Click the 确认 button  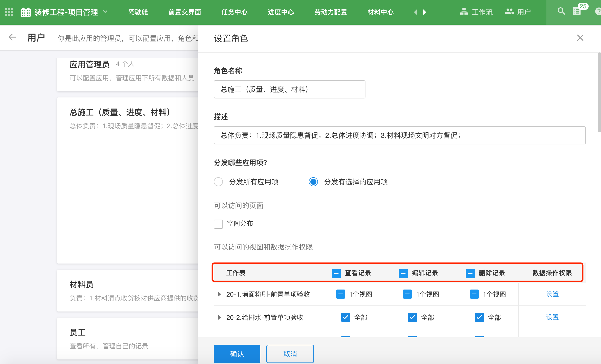click(237, 354)
